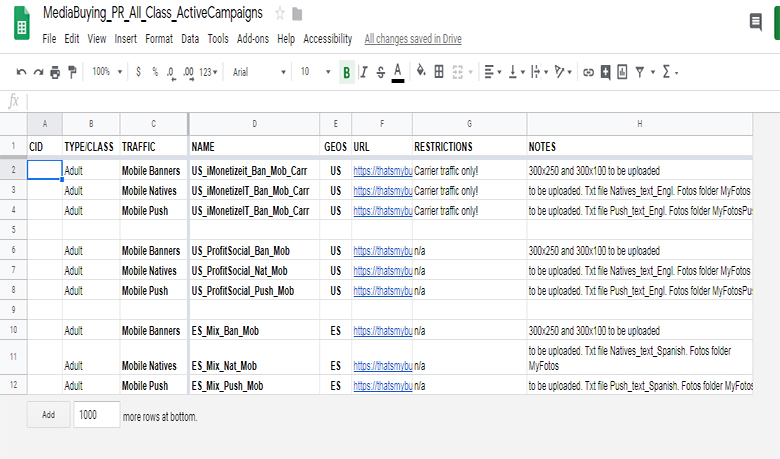Format as currency

tap(138, 72)
